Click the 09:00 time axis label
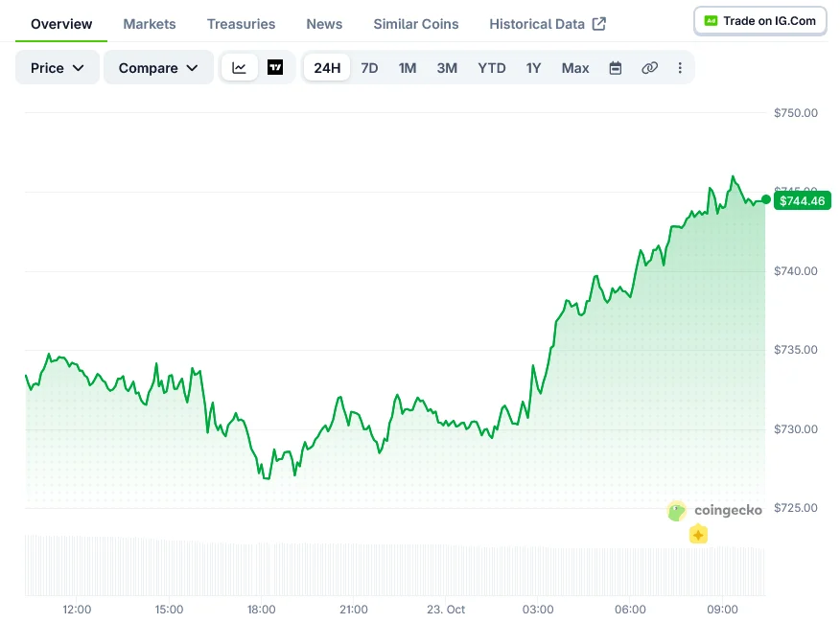Screen dimensions: 840x623 [722, 609]
